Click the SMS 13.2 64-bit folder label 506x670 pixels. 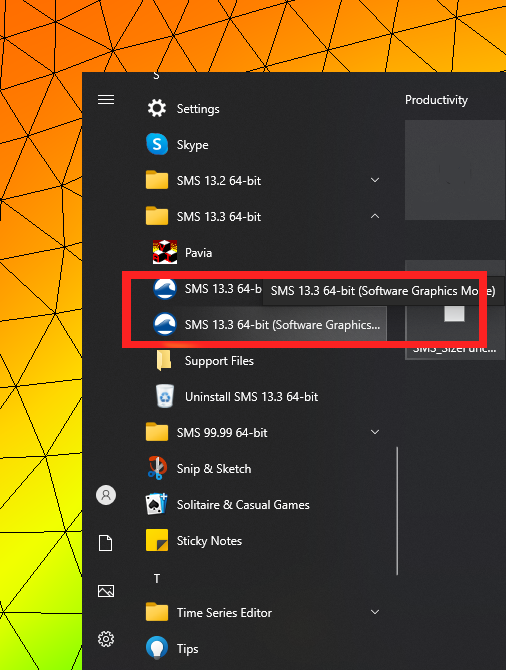coord(219,181)
